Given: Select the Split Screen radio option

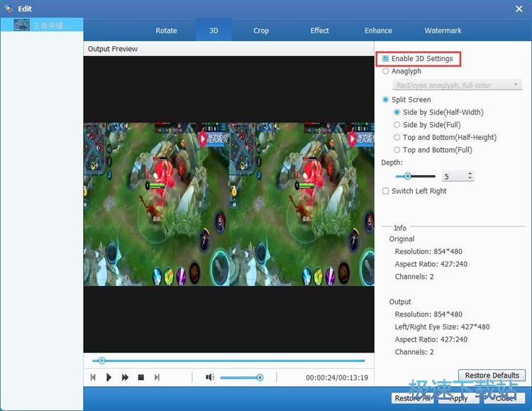Looking at the screenshot, I should click(385, 99).
